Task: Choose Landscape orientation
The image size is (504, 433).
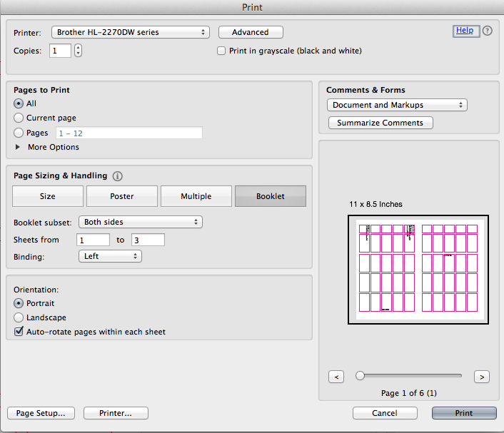Action: [x=19, y=317]
